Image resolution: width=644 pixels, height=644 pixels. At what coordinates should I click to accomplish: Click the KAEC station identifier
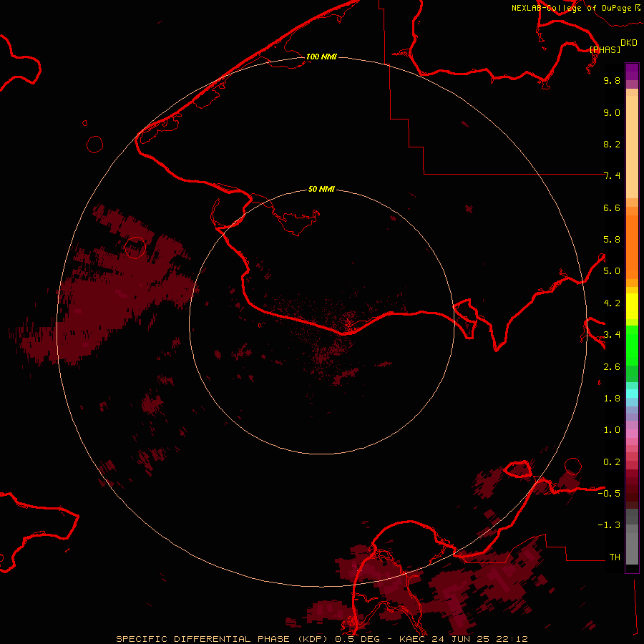(412, 639)
